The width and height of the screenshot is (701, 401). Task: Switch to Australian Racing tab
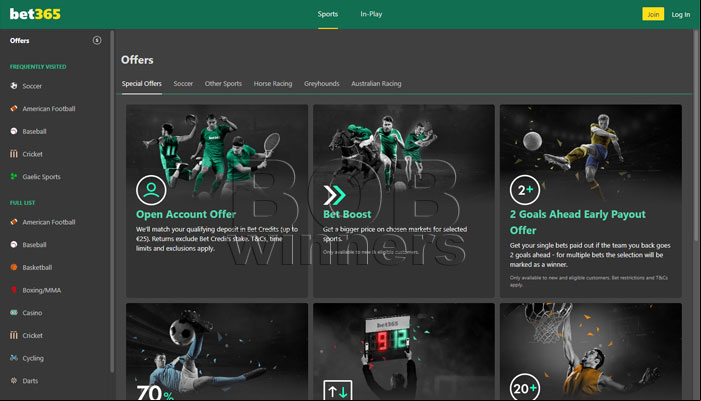[376, 84]
